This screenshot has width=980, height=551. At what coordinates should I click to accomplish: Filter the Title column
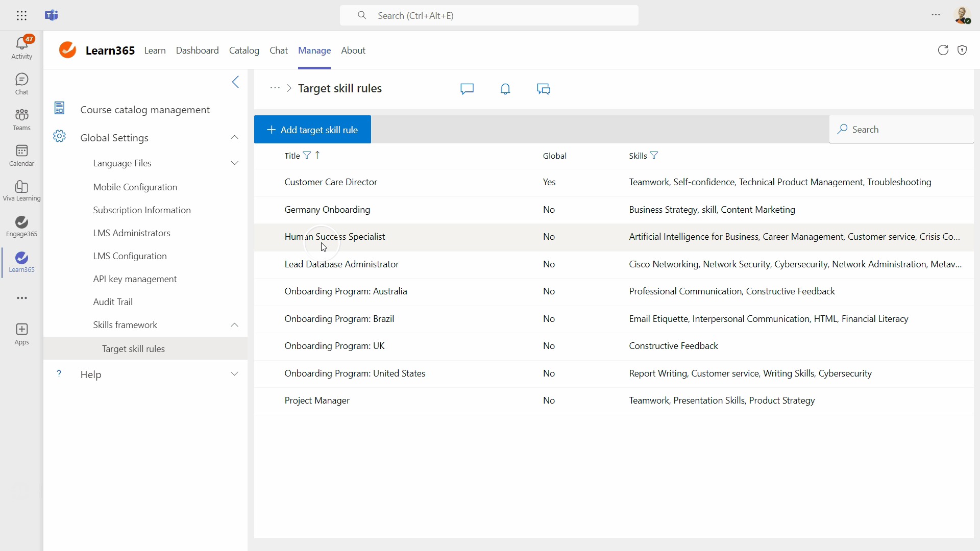(307, 155)
